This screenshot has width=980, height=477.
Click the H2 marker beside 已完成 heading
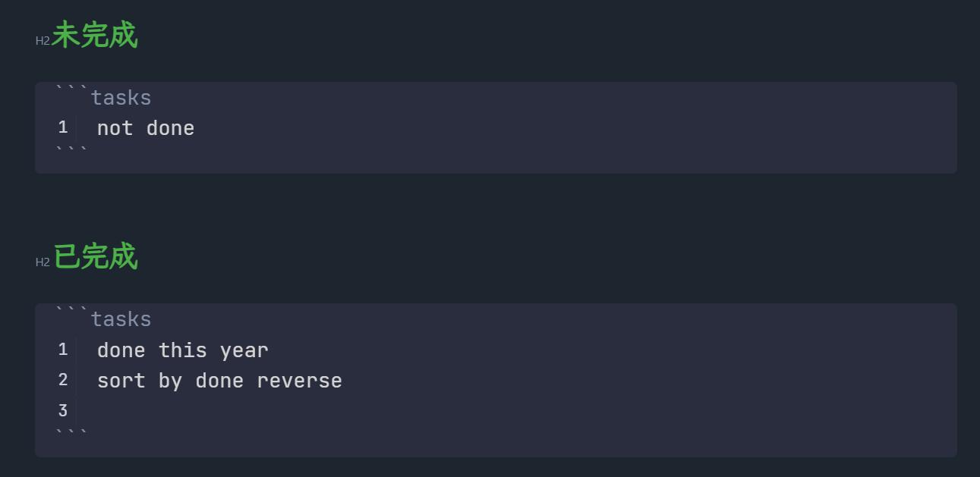pos(43,262)
